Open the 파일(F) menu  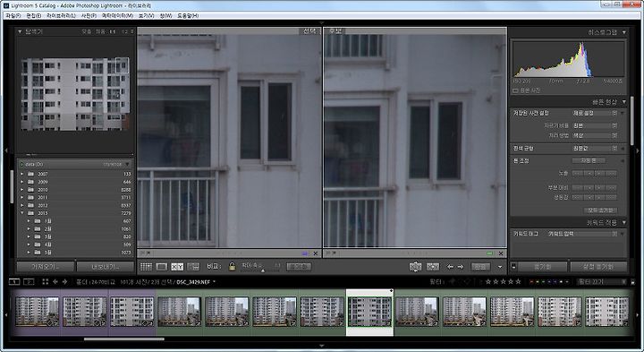[13, 15]
